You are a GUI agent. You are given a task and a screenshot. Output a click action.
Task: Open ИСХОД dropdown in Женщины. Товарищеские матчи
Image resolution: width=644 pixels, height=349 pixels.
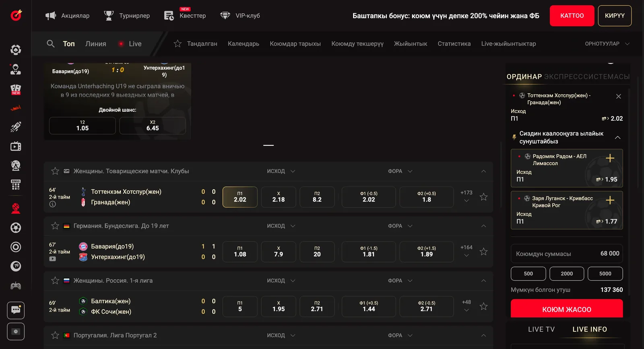281,171
